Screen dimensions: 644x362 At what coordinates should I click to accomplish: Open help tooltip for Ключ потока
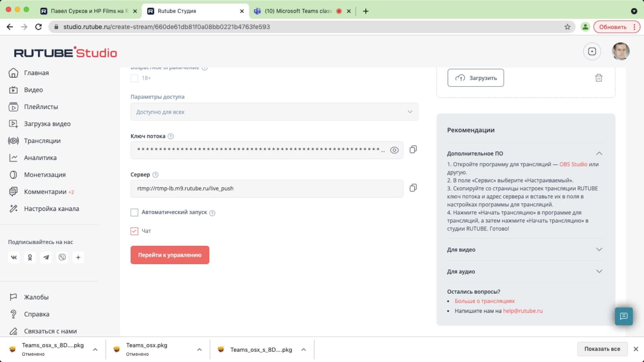(x=170, y=136)
